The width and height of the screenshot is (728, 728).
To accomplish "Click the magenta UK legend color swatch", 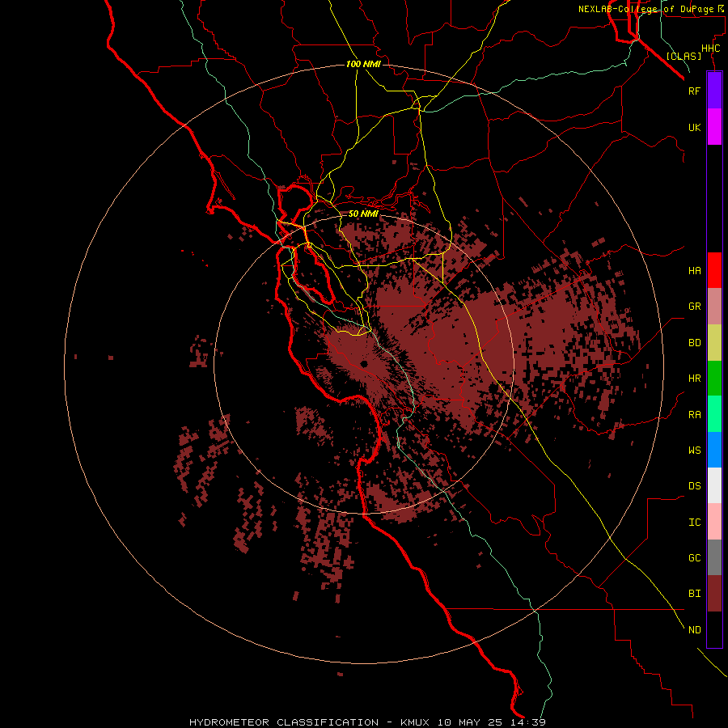I will [714, 127].
